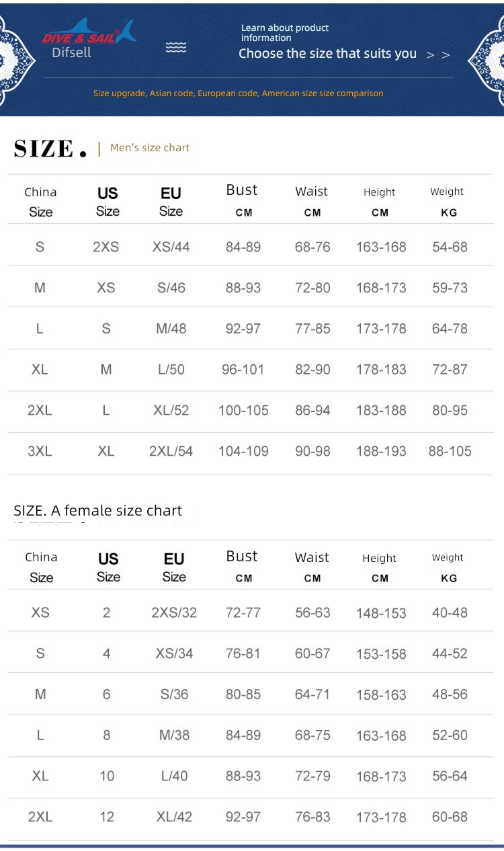Click 'Choose the size that suits you' text

point(327,54)
